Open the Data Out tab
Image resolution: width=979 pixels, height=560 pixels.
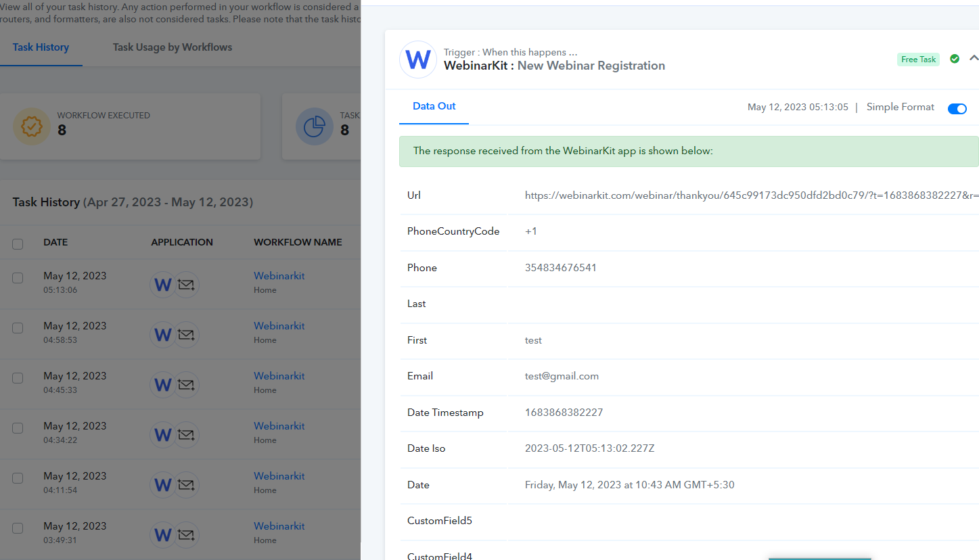pos(434,106)
